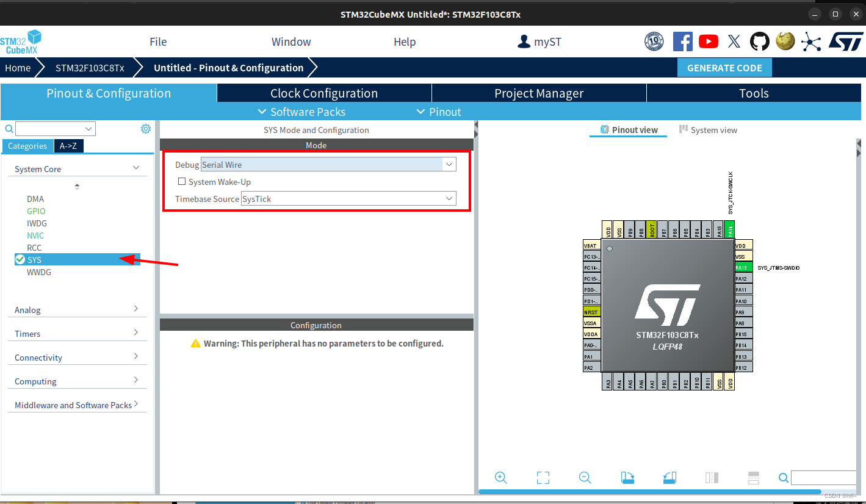The height and width of the screenshot is (504, 866).
Task: Rotate the chip clockwise
Action: click(x=627, y=478)
